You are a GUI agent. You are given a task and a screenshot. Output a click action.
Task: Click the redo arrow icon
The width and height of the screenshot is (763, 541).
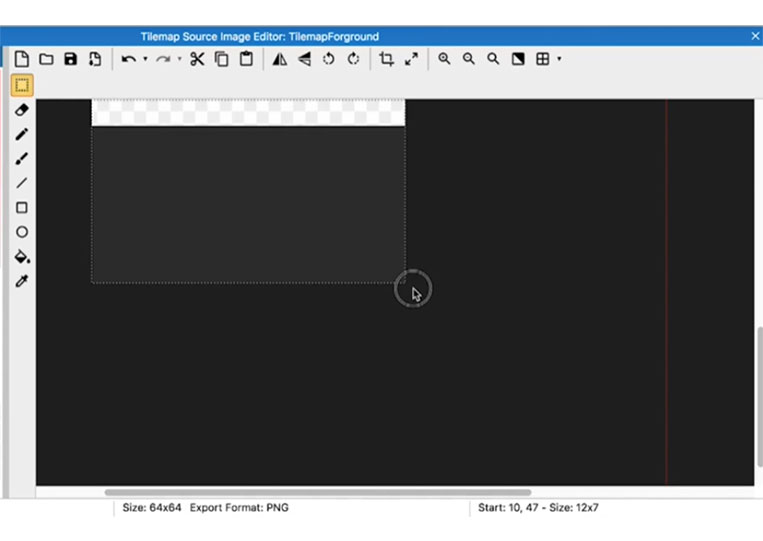[163, 59]
